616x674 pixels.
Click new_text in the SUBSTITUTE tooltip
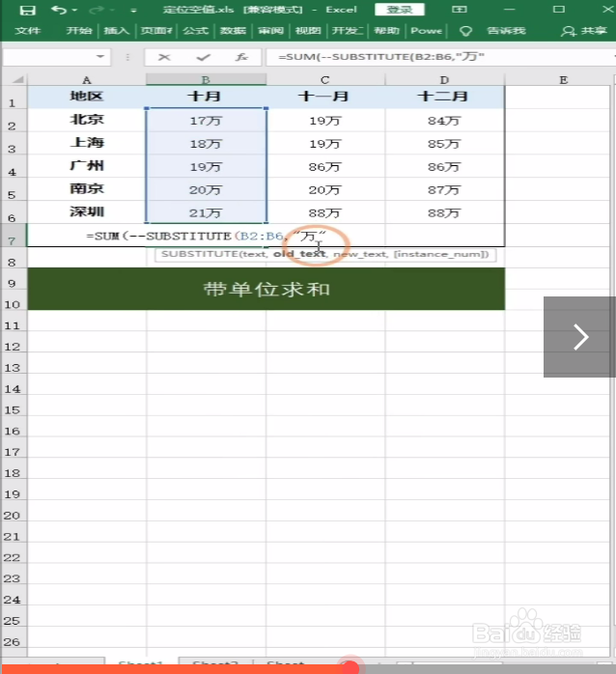pyautogui.click(x=360, y=254)
